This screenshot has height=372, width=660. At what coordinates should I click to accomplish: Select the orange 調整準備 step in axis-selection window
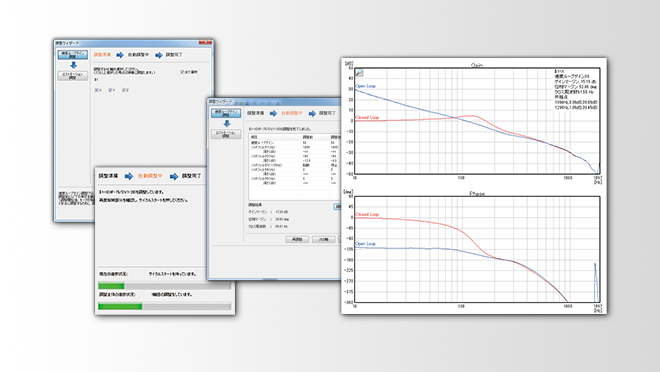tap(102, 55)
